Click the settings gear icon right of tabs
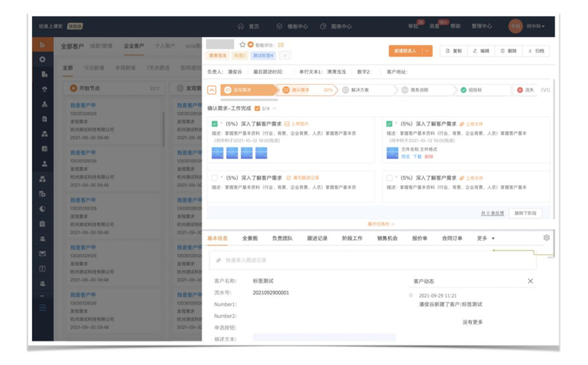 (546, 238)
